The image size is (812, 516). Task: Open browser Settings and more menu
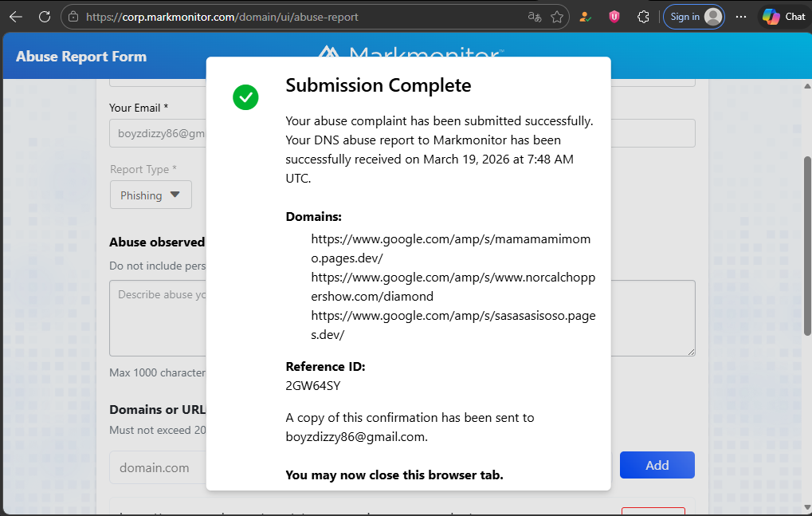[x=741, y=17]
